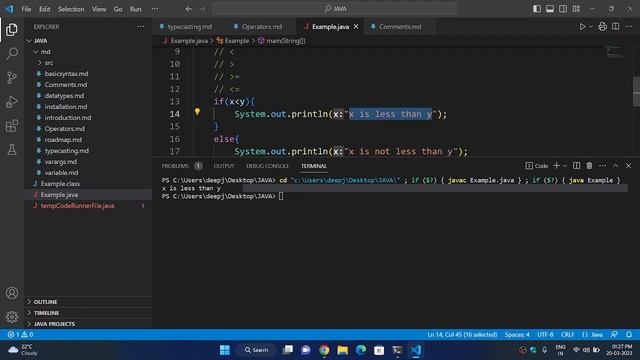This screenshot has height=360, width=640.
Task: Open Customize Layout icon
Action: (576, 9)
